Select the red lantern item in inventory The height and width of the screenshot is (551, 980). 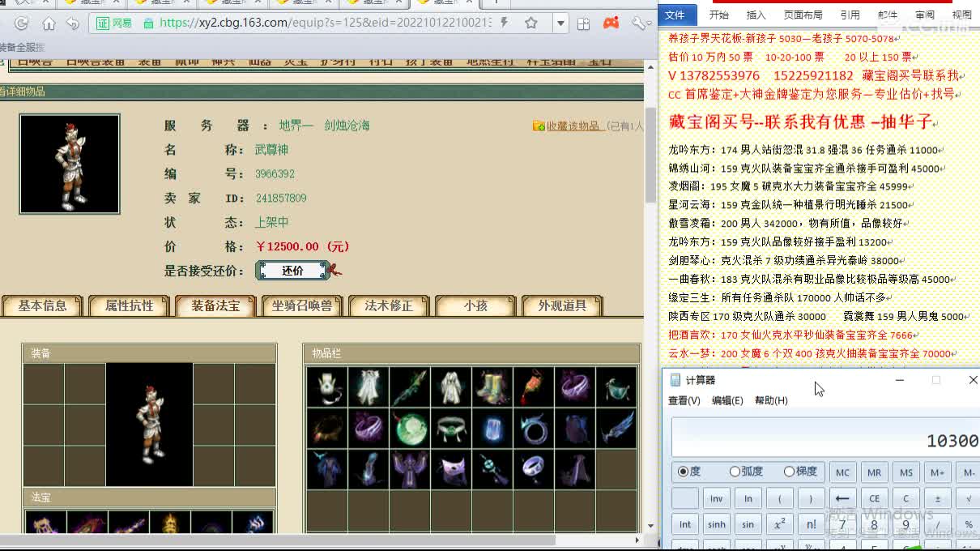click(534, 387)
